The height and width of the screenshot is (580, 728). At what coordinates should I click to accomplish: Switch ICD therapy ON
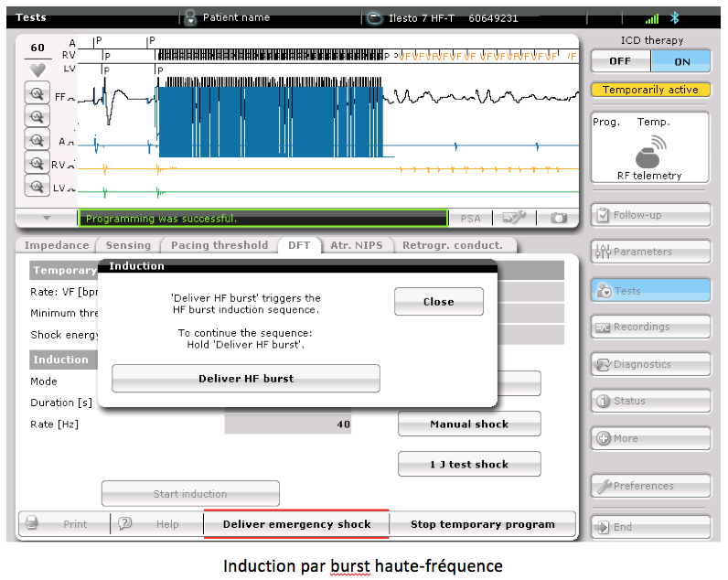681,61
